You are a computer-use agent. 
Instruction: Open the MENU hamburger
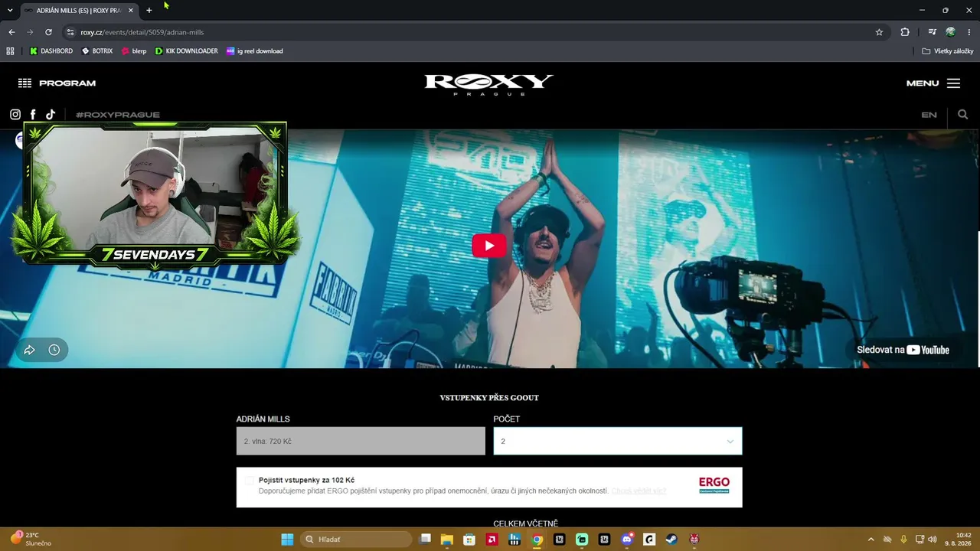pyautogui.click(x=933, y=83)
